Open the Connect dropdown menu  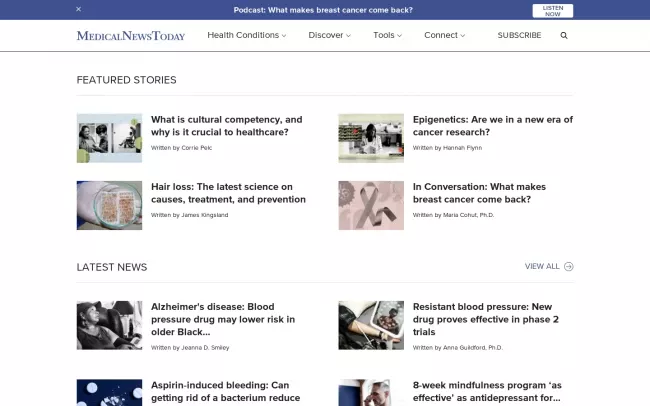(444, 35)
